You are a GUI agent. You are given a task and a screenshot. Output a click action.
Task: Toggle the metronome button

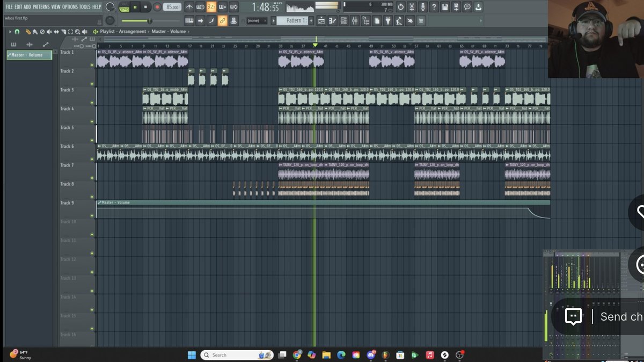tap(188, 7)
